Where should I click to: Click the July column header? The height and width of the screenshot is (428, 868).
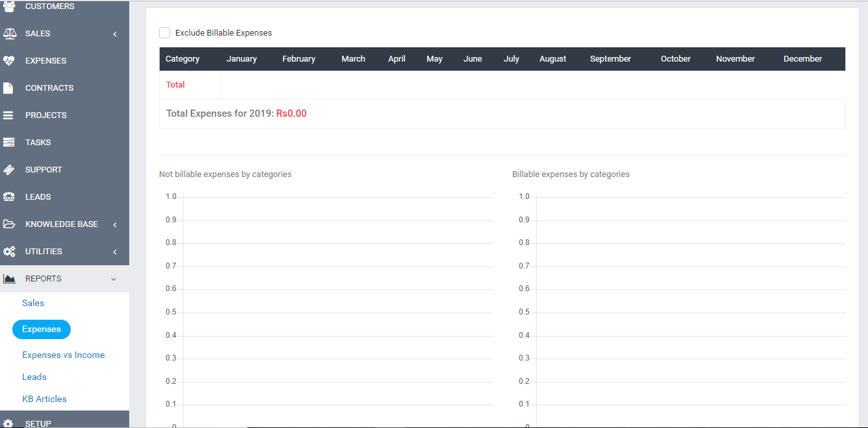[512, 59]
